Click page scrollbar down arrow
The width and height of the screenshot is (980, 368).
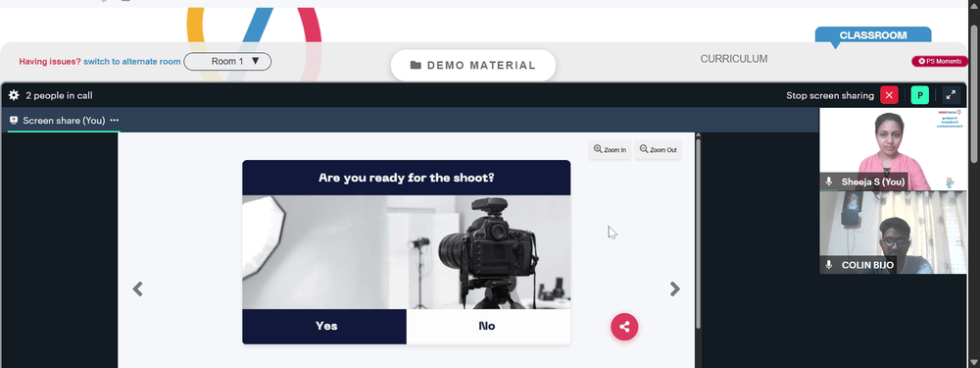[x=974, y=362]
